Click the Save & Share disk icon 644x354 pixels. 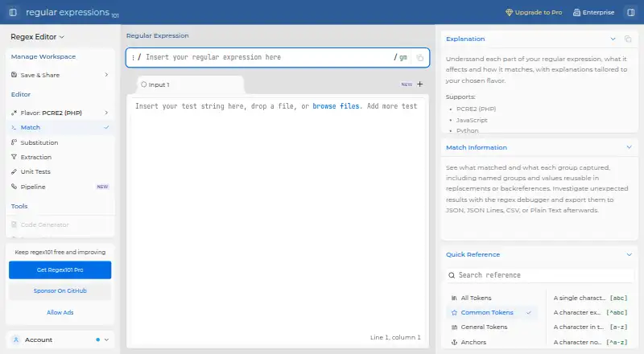pos(14,75)
